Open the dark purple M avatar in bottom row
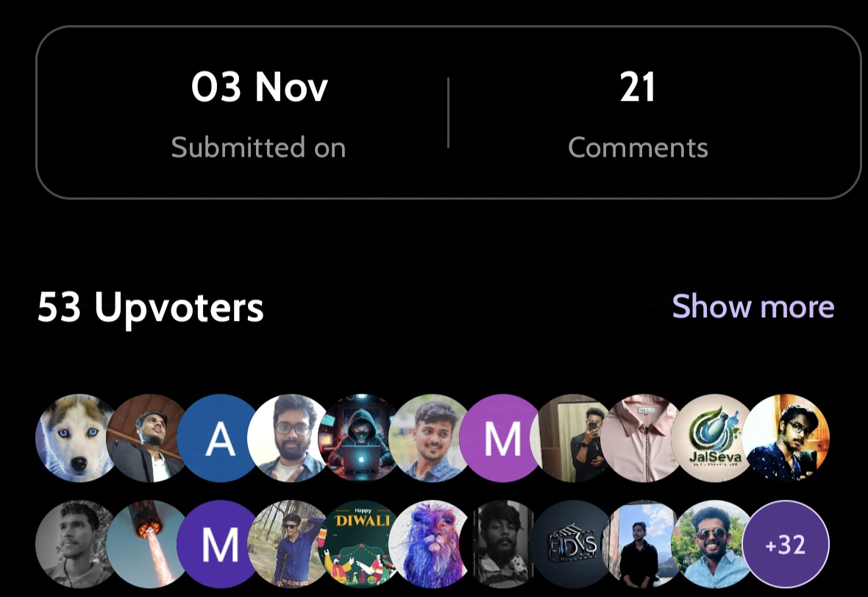 [221, 544]
